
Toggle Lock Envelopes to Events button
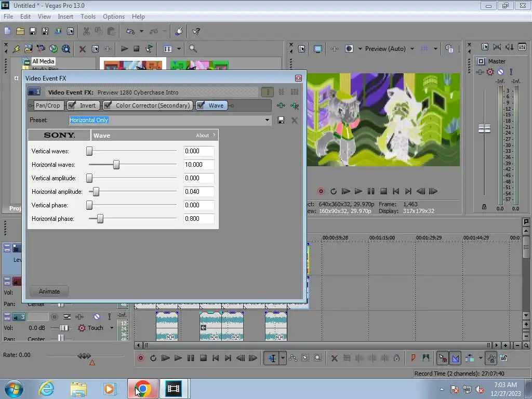491,358
